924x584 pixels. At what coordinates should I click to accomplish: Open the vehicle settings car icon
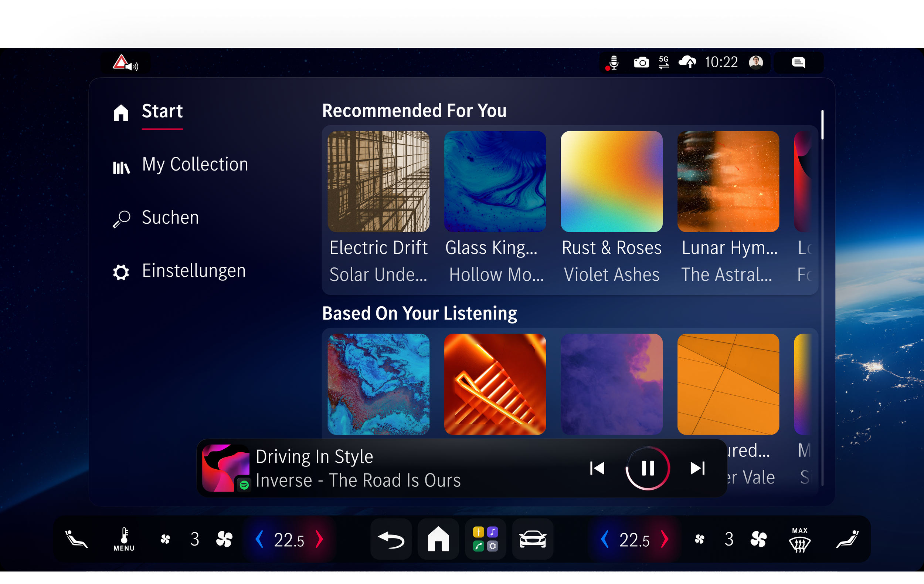[533, 539]
